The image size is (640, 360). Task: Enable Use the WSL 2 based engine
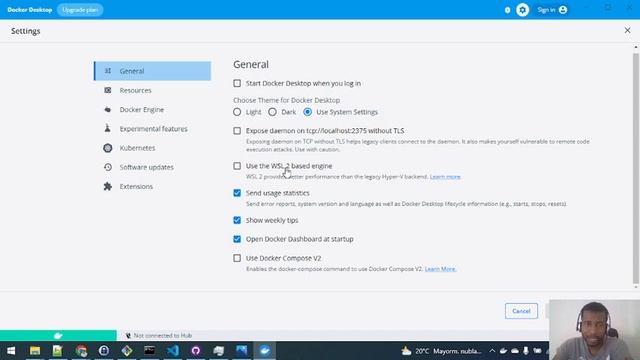[x=237, y=166]
